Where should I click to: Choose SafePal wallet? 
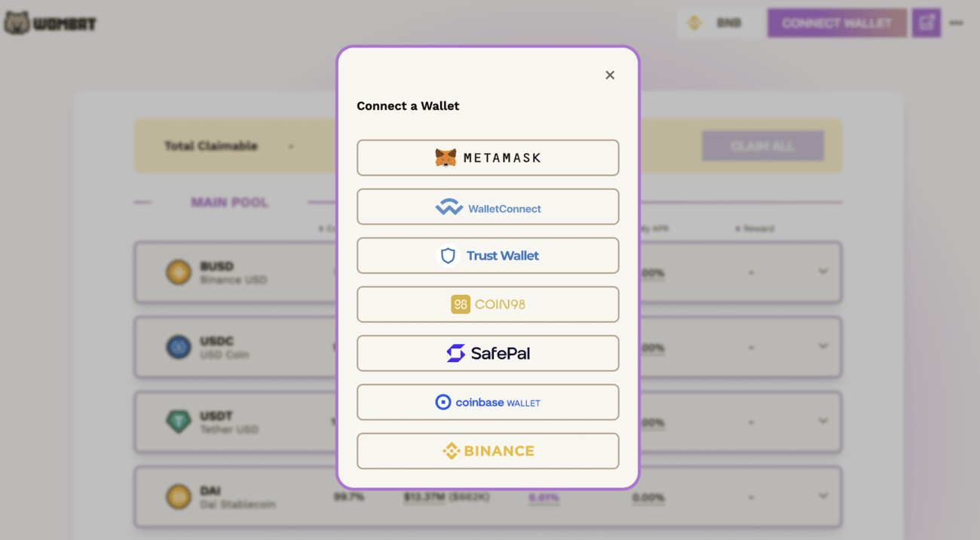pos(488,353)
